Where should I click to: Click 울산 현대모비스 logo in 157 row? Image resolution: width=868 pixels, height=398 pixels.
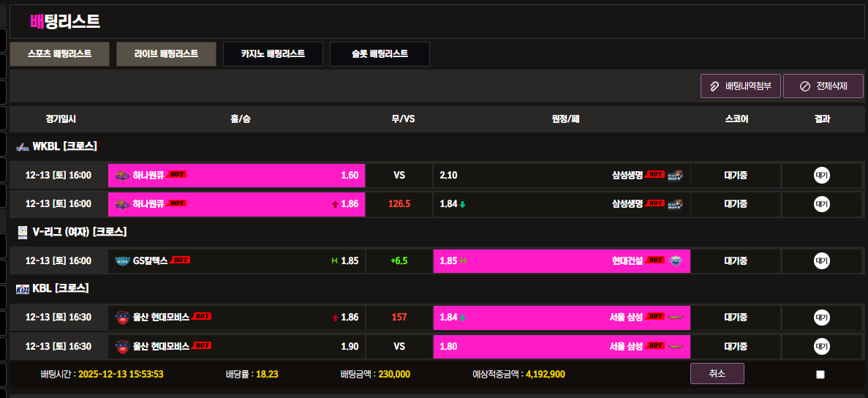coord(122,318)
